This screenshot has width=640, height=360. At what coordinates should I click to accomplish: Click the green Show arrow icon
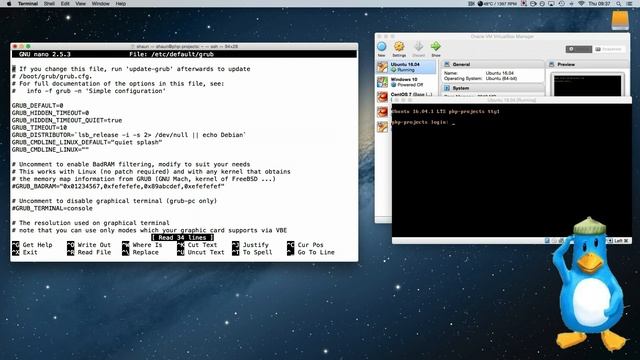[436, 47]
